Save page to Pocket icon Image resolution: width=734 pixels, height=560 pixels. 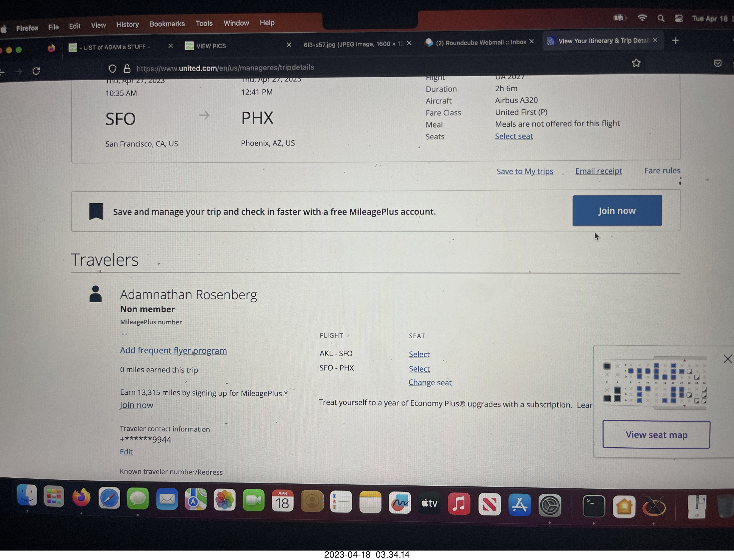(717, 63)
